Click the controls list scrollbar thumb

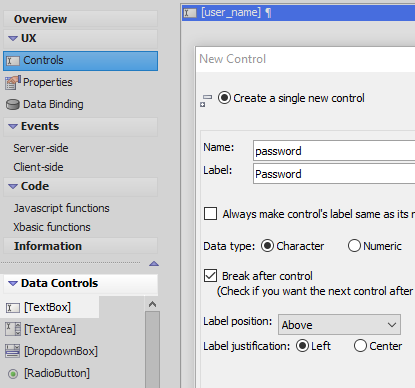(152, 349)
